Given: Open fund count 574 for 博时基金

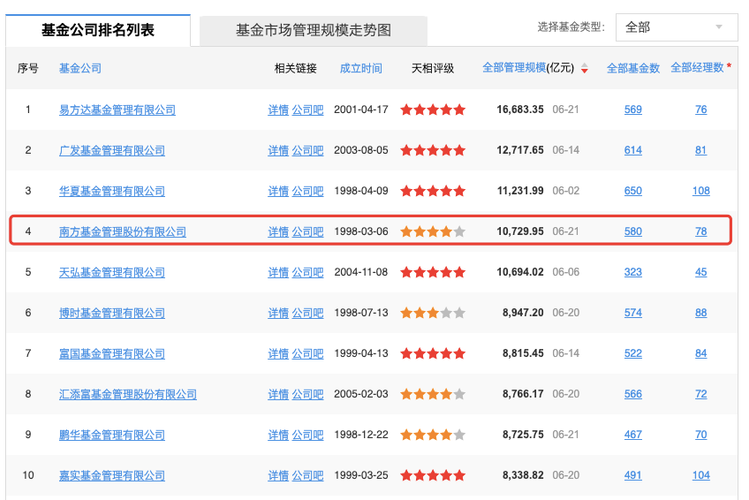Looking at the screenshot, I should 633,312.
